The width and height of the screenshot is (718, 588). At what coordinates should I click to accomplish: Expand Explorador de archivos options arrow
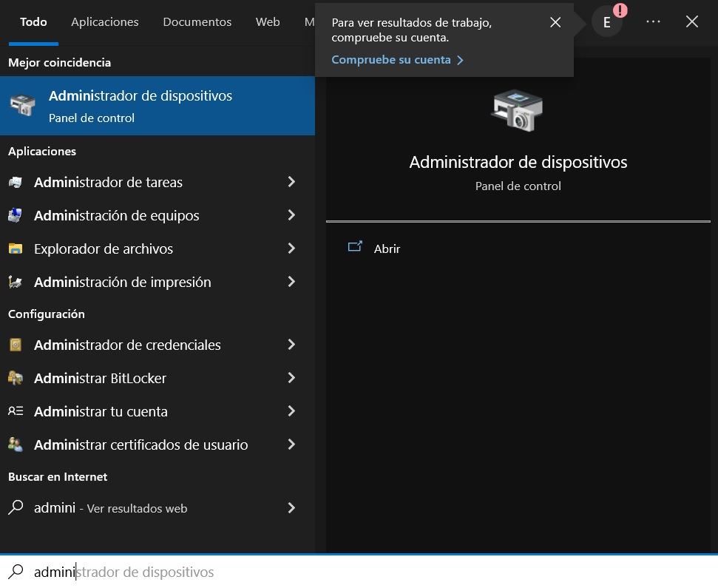pos(291,249)
